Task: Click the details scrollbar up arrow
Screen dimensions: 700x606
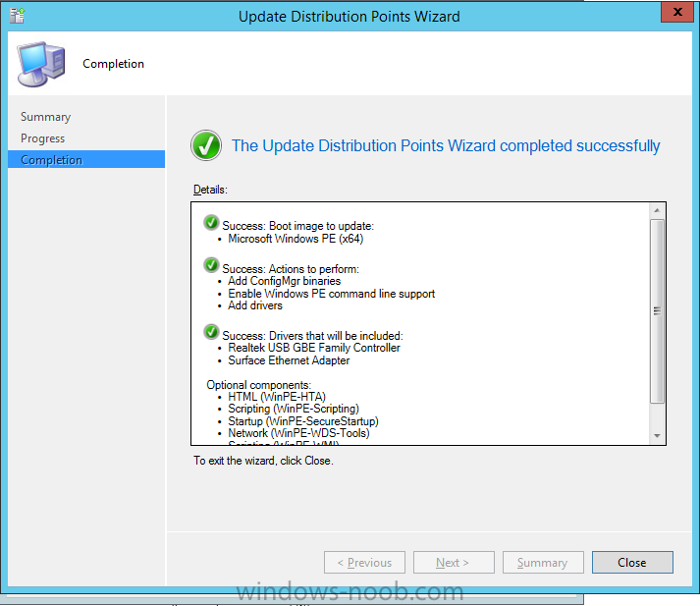Action: pos(657,210)
